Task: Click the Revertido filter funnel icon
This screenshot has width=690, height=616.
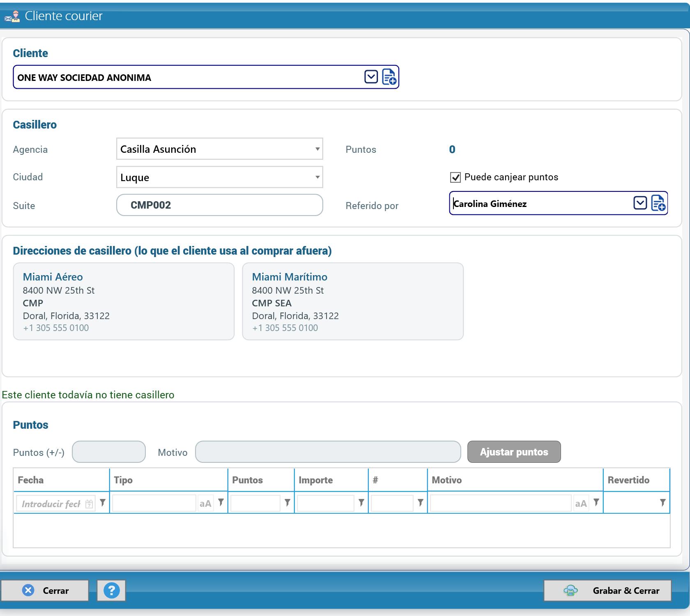Action: tap(663, 502)
